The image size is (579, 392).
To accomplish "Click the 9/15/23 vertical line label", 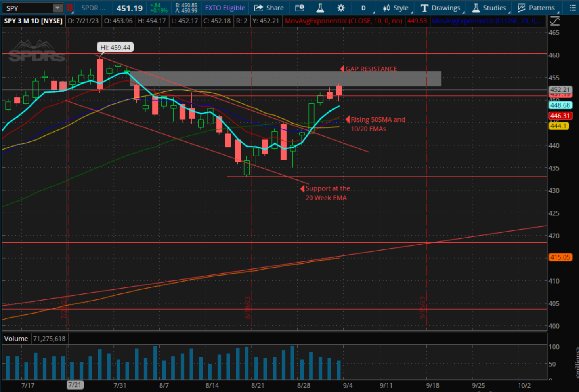I will (x=422, y=308).
